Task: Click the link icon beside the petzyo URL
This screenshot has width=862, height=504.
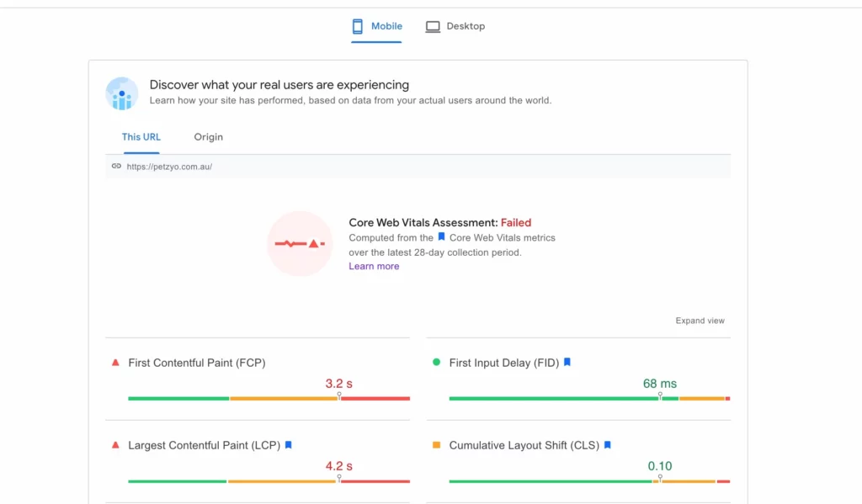Action: 116,166
